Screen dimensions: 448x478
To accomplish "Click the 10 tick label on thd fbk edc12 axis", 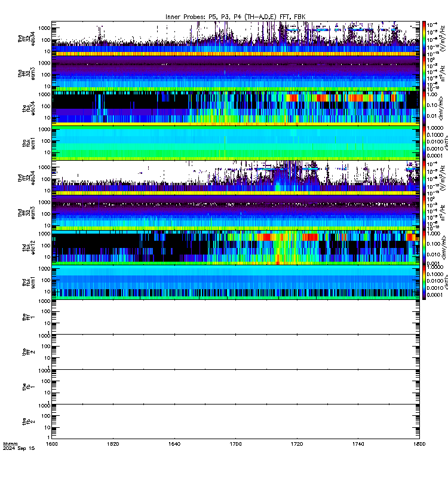I will (x=47, y=257).
